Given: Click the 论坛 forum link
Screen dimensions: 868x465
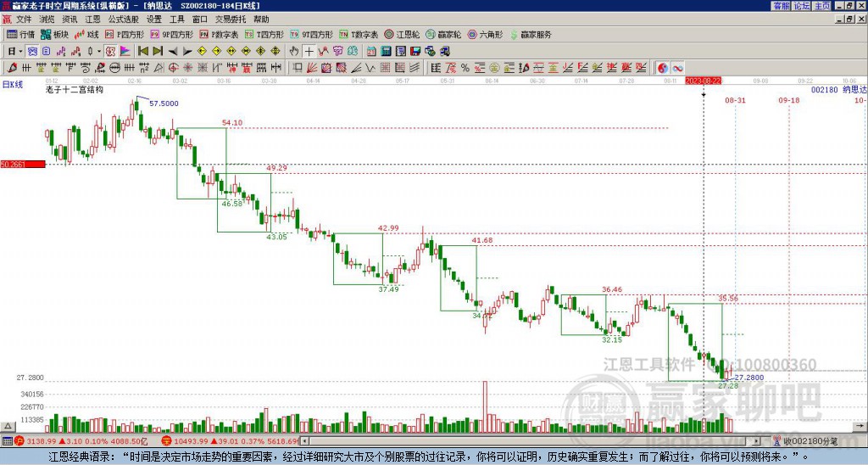Looking at the screenshot, I should tap(802, 6).
